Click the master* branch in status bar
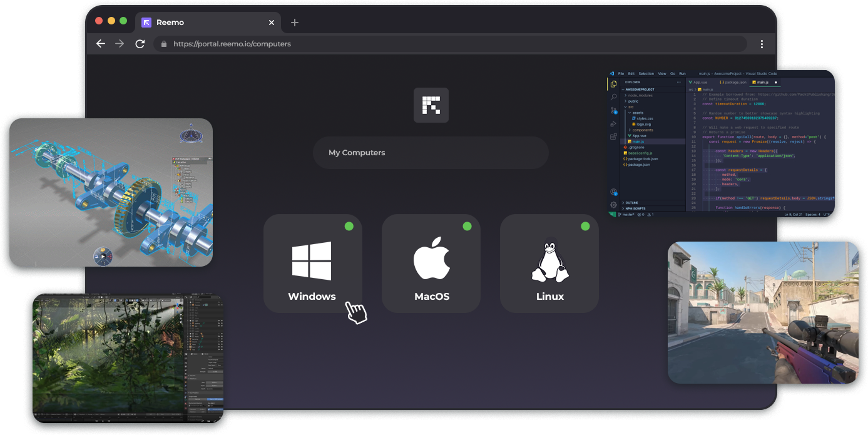The image size is (868, 435). pyautogui.click(x=626, y=215)
